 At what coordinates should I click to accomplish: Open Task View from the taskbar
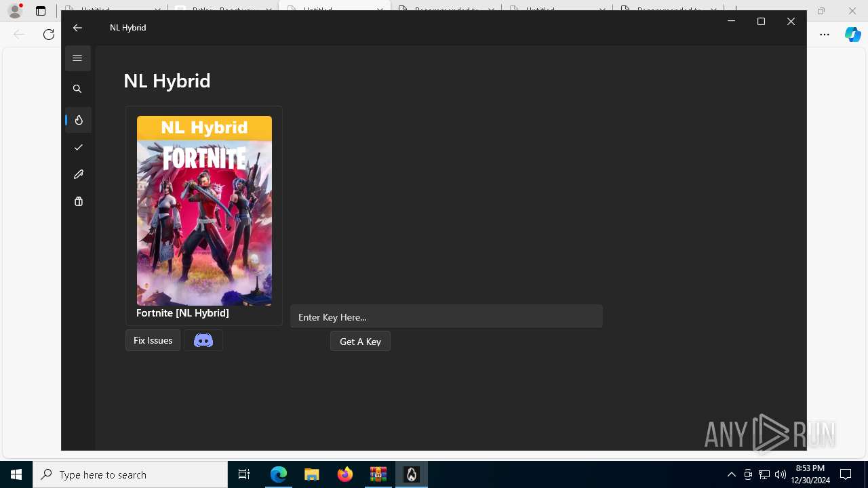tap(244, 474)
